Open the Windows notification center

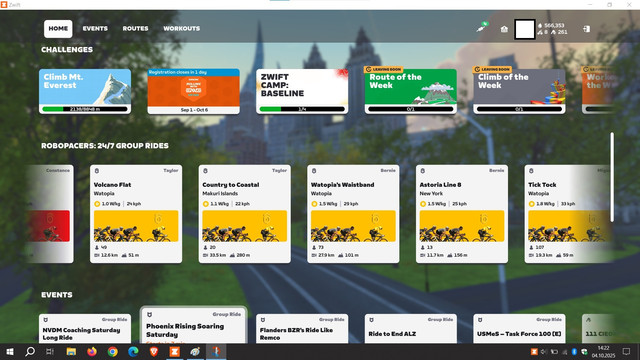[626, 352]
